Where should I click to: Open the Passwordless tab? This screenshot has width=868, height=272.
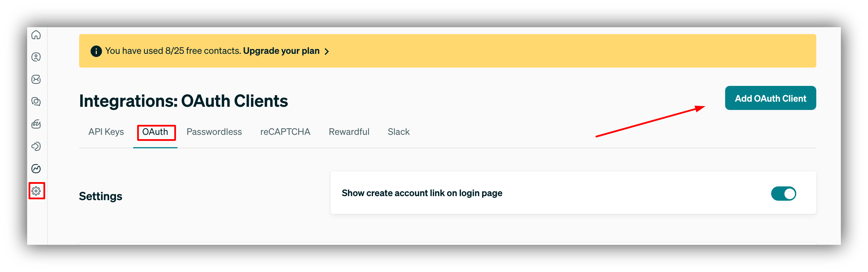coord(214,132)
